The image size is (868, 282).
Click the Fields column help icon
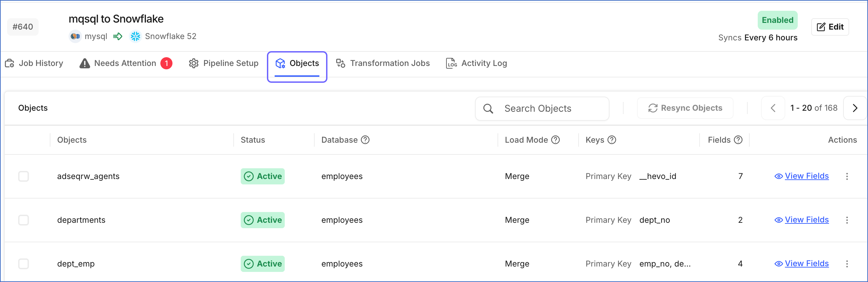click(x=738, y=140)
